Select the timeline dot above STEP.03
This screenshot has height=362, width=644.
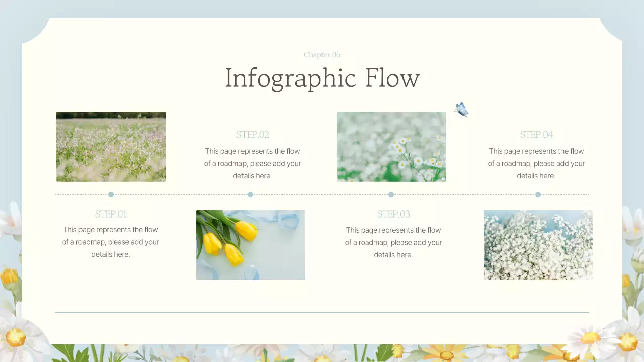[391, 194]
